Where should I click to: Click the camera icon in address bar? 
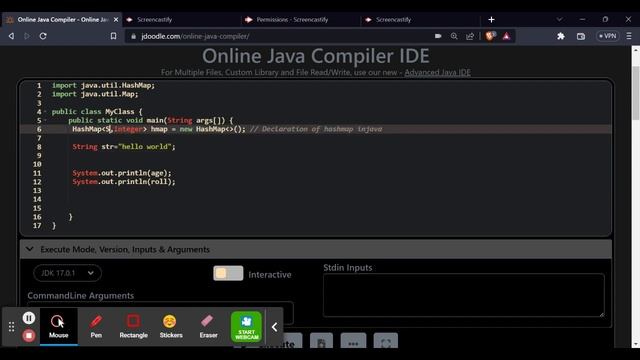point(438,36)
